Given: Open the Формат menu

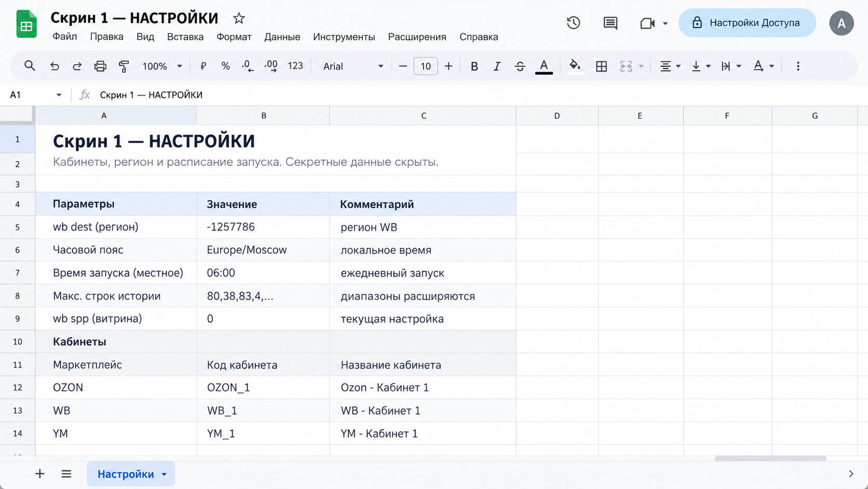Looking at the screenshot, I should tap(234, 36).
